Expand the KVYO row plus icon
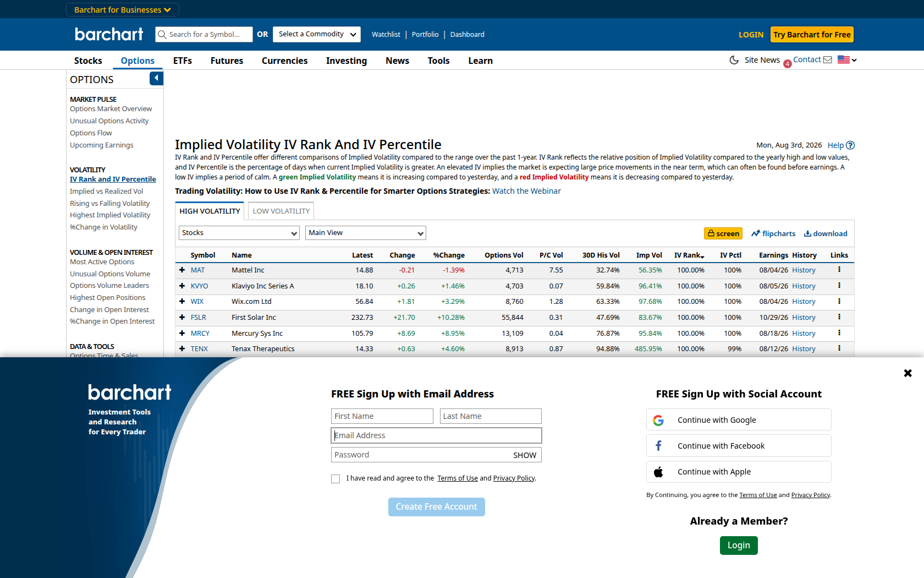The height and width of the screenshot is (578, 924). point(182,286)
